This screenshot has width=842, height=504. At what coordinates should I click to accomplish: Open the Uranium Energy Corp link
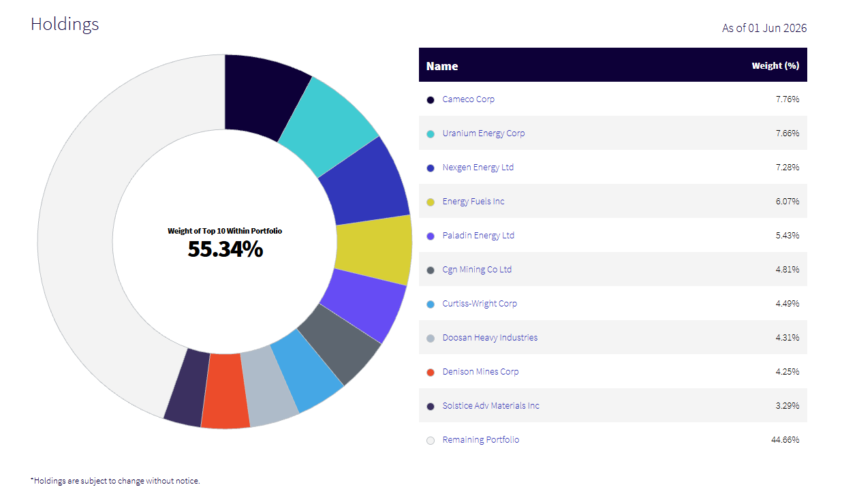[x=484, y=133]
